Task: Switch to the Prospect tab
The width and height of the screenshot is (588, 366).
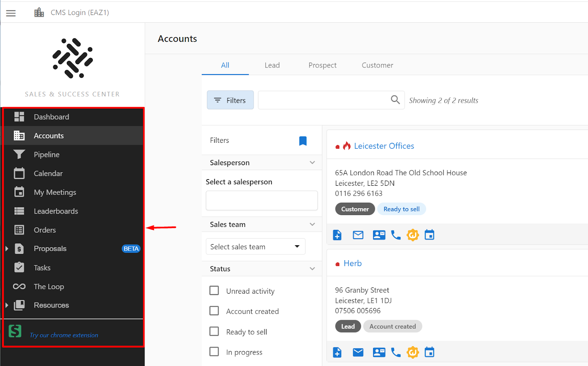Action: [322, 65]
